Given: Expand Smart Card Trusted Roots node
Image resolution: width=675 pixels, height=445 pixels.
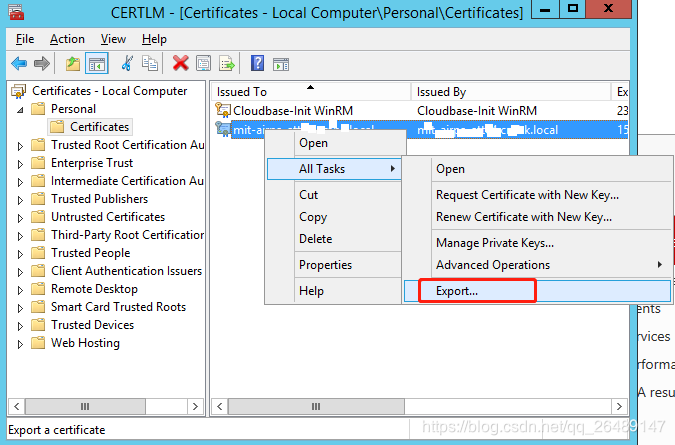Looking at the screenshot, I should 20,308.
